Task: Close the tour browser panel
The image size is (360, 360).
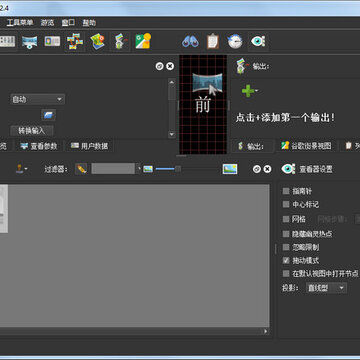Action: (x=267, y=169)
